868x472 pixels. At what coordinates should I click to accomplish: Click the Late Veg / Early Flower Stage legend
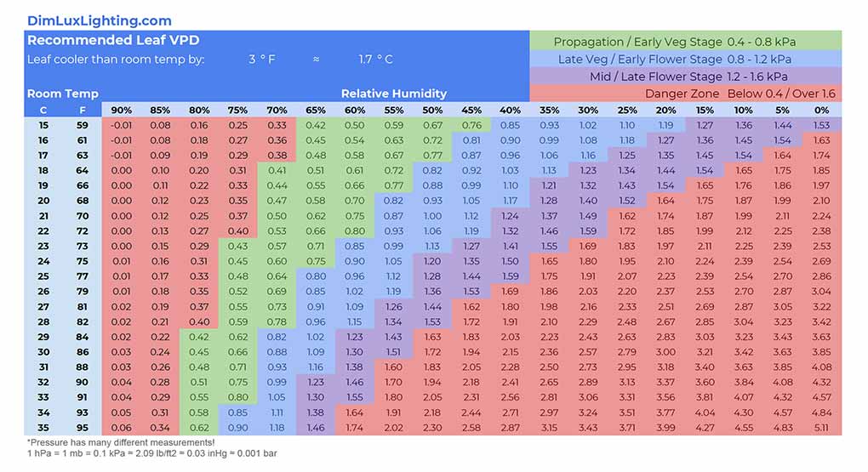point(685,60)
